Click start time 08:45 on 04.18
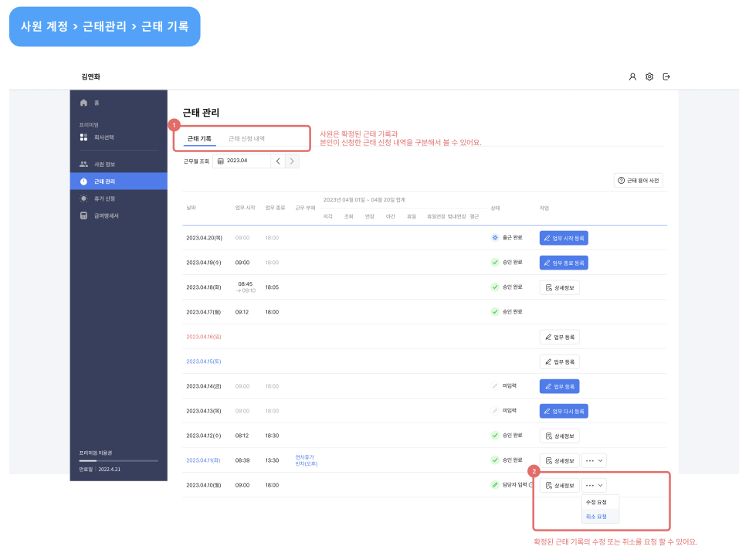Screen dimensions: 749x560 click(245, 283)
